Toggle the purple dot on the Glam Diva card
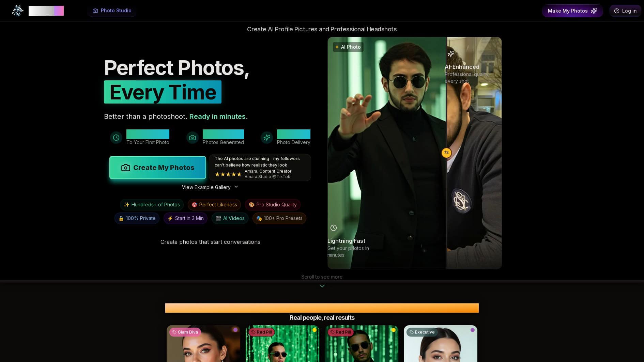Screen dimensions: 644x362 click(236, 330)
